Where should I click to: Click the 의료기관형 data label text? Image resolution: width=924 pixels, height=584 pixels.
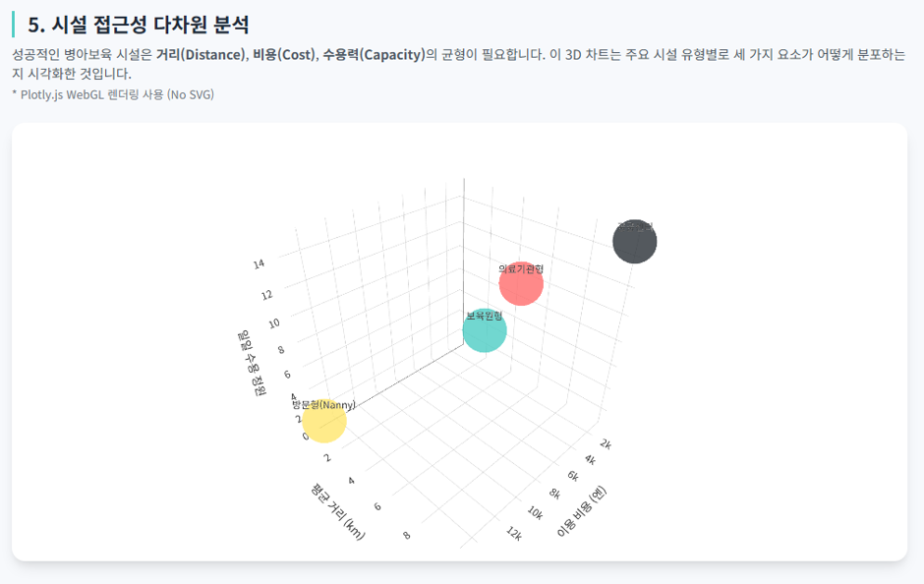521,268
